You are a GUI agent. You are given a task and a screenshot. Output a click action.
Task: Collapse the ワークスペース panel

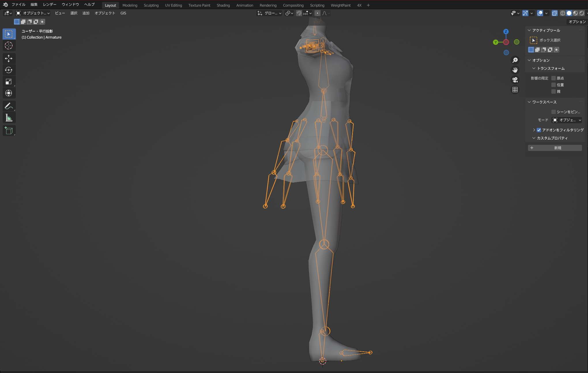(x=529, y=102)
